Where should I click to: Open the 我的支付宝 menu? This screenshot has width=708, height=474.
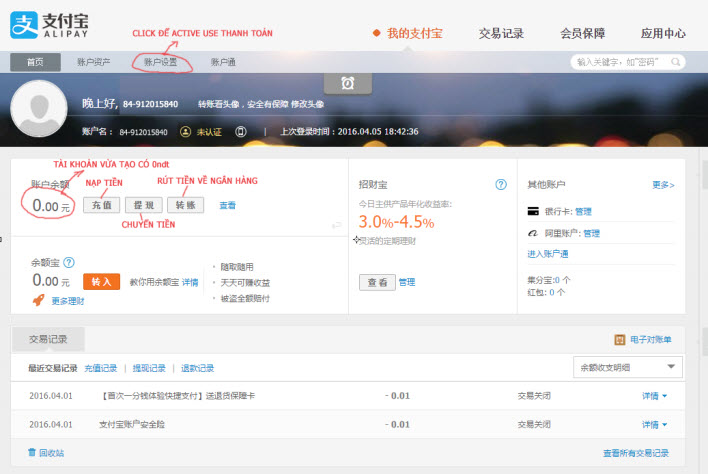415,33
